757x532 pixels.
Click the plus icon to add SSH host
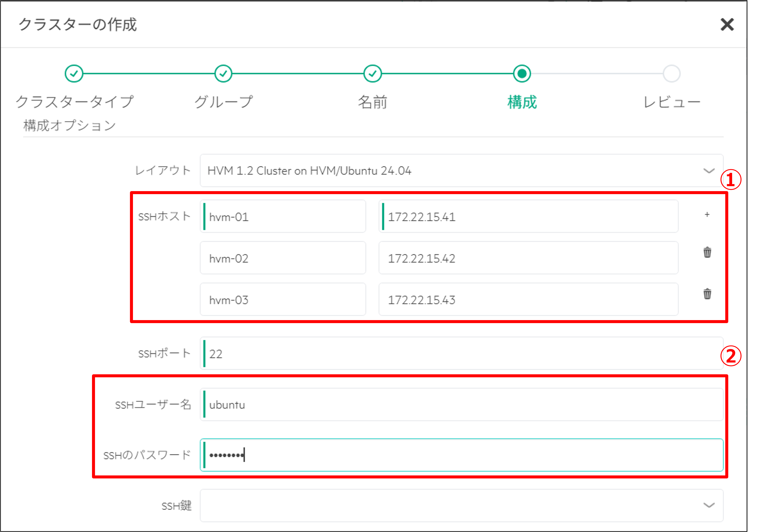(707, 215)
